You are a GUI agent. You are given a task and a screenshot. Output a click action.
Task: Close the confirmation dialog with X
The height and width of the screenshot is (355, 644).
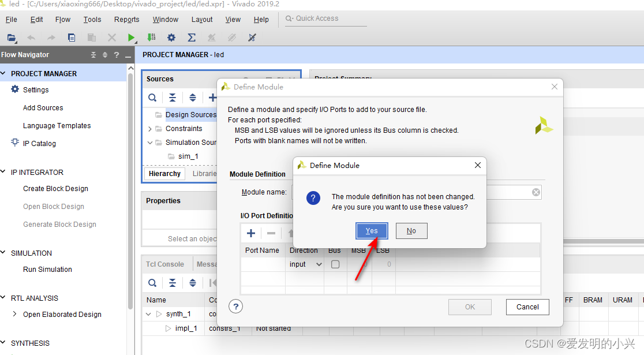coord(478,165)
